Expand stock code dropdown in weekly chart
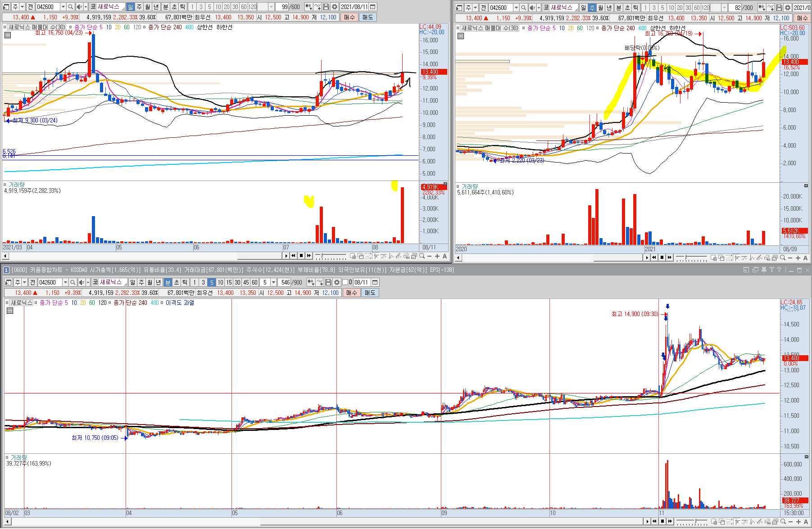Screen dimensions: 812x529 click(x=516, y=8)
